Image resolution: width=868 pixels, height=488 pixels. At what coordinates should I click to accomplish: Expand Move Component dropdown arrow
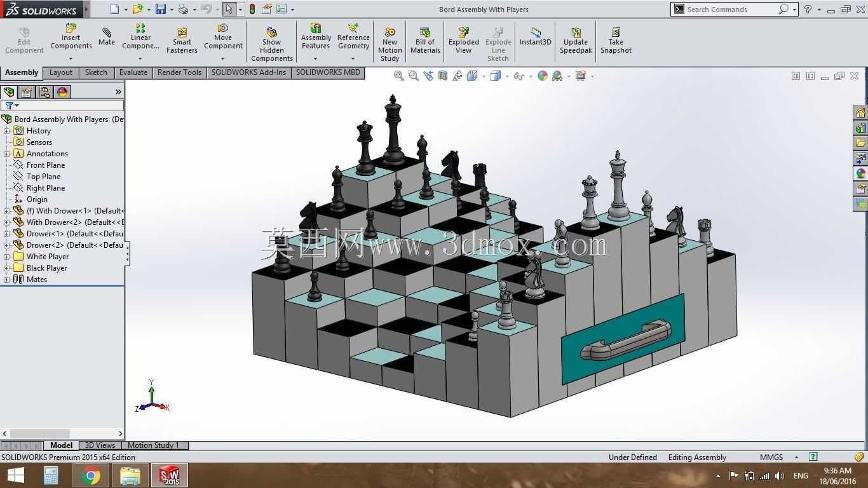pos(222,58)
